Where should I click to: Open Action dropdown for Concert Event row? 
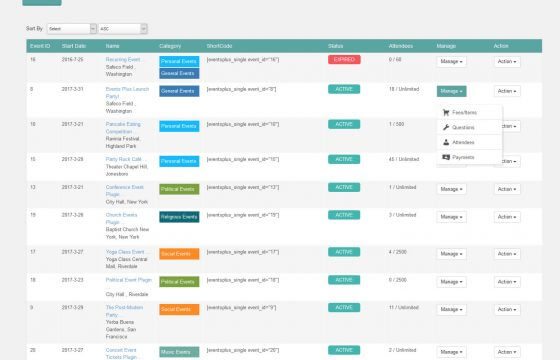pyautogui.click(x=507, y=352)
